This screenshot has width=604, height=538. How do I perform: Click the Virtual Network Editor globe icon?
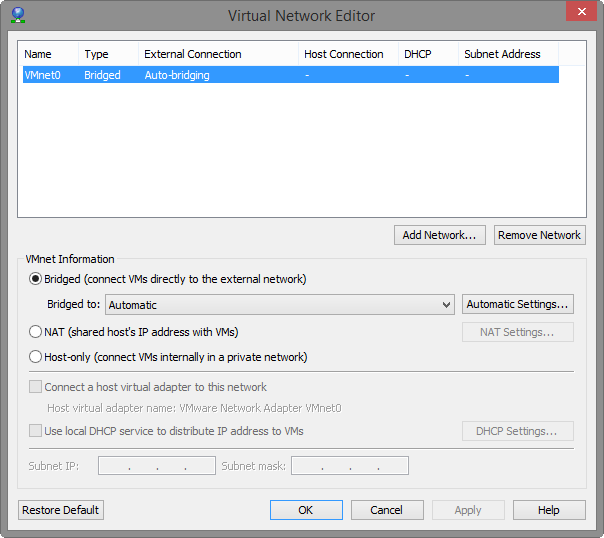[x=18, y=15]
